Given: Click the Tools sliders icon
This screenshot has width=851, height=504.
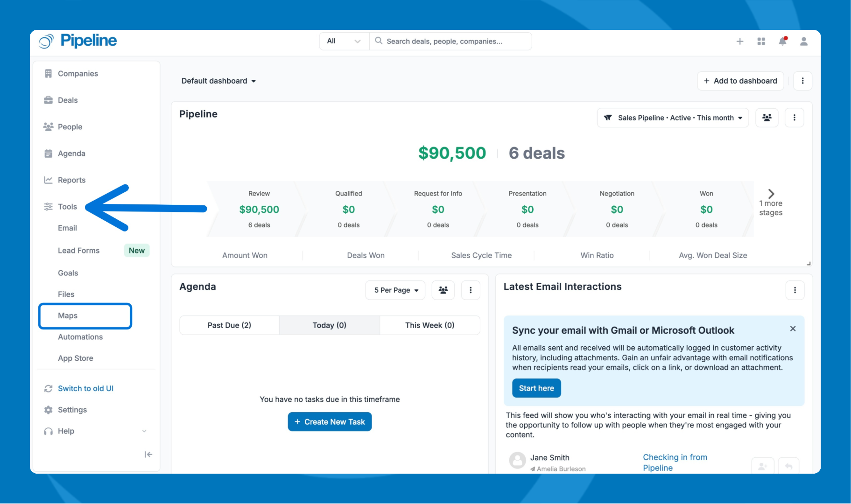Looking at the screenshot, I should tap(48, 206).
